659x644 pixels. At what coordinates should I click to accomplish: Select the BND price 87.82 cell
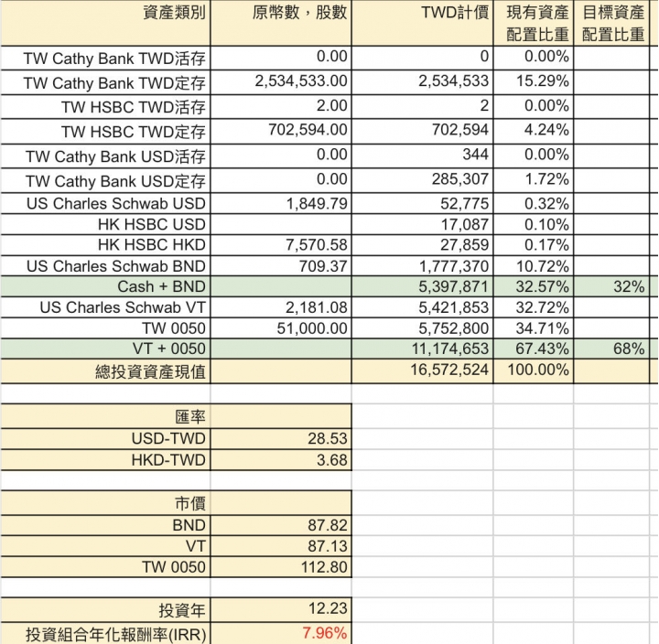[281, 525]
